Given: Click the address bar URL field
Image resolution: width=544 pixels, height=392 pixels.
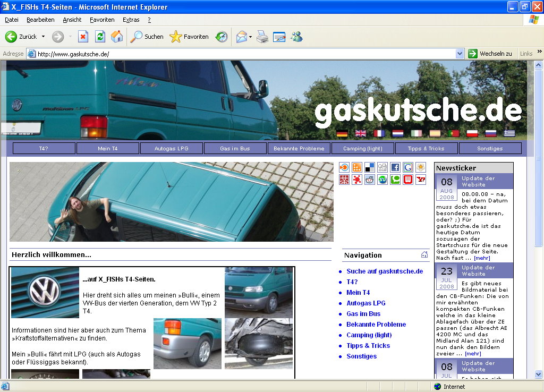Looking at the screenshot, I should 245,54.
